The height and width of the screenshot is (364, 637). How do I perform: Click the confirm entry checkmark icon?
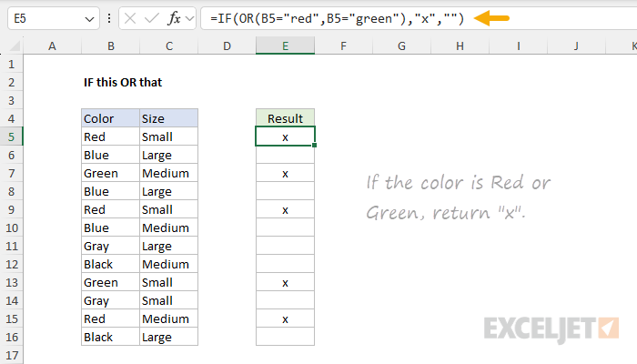[x=152, y=18]
